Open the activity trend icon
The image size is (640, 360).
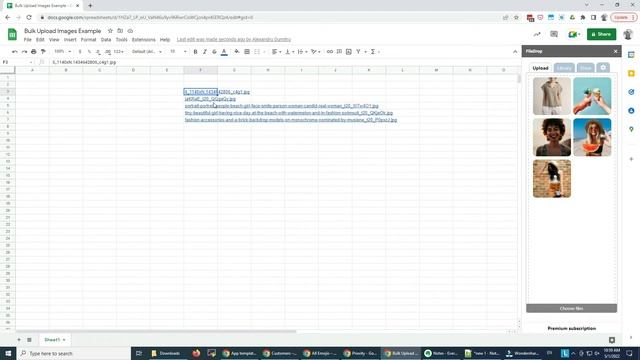point(537,34)
